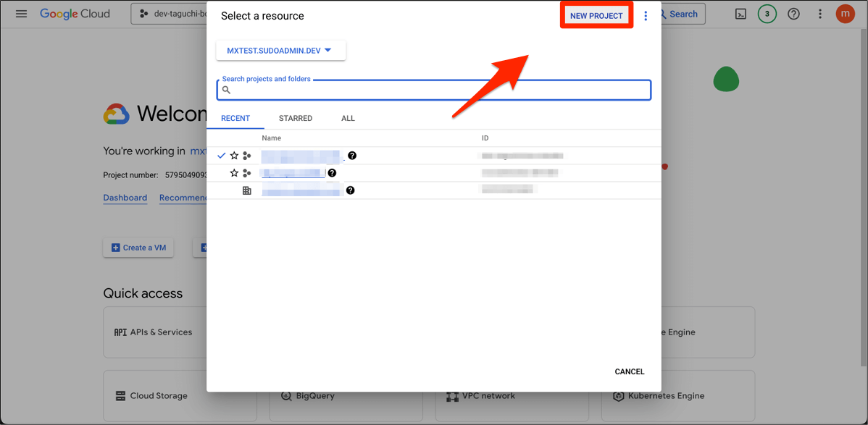Open the user account avatar
This screenshot has height=425, width=868.
(x=846, y=14)
